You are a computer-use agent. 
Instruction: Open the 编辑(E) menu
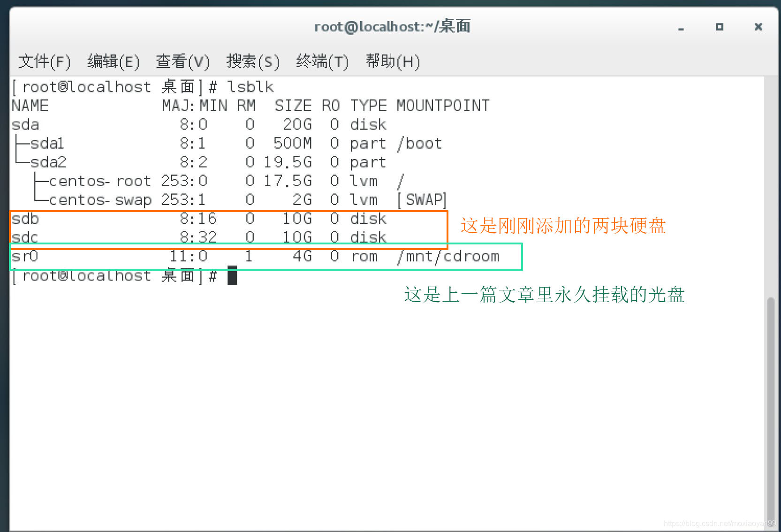point(114,61)
